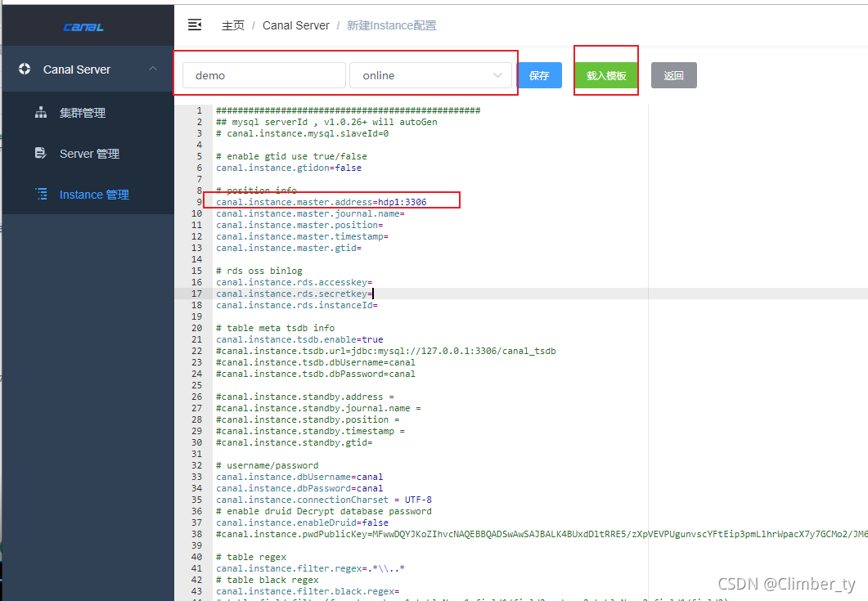This screenshot has height=601, width=868.
Task: Click comment '# username/password'
Action: pyautogui.click(x=267, y=465)
